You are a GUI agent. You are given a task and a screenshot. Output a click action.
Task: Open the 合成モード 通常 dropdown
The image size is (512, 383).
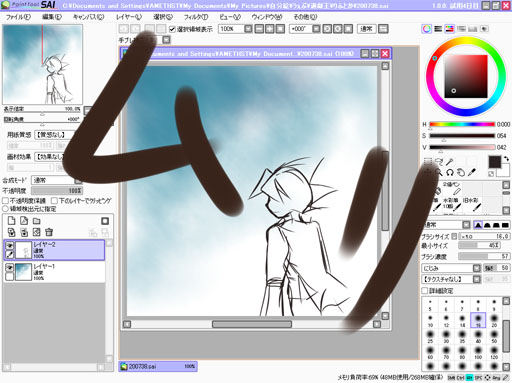click(57, 180)
